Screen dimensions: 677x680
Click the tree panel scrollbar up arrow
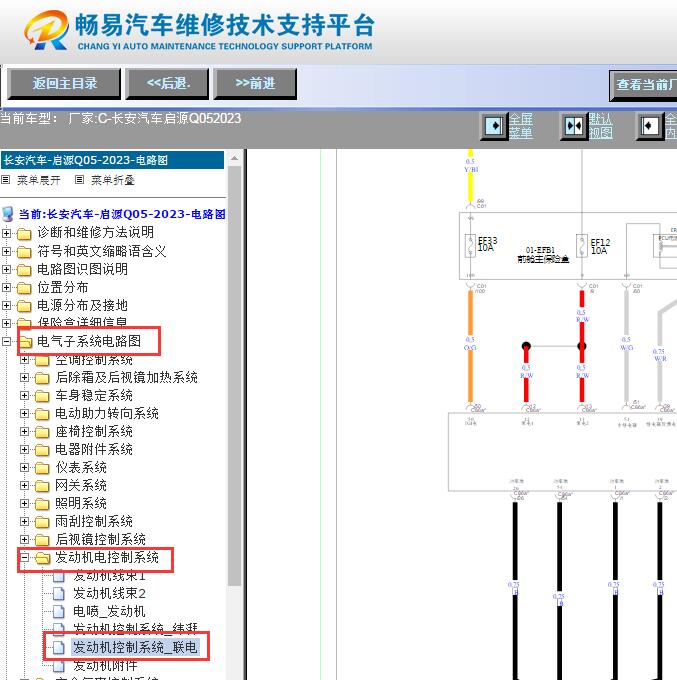point(235,158)
